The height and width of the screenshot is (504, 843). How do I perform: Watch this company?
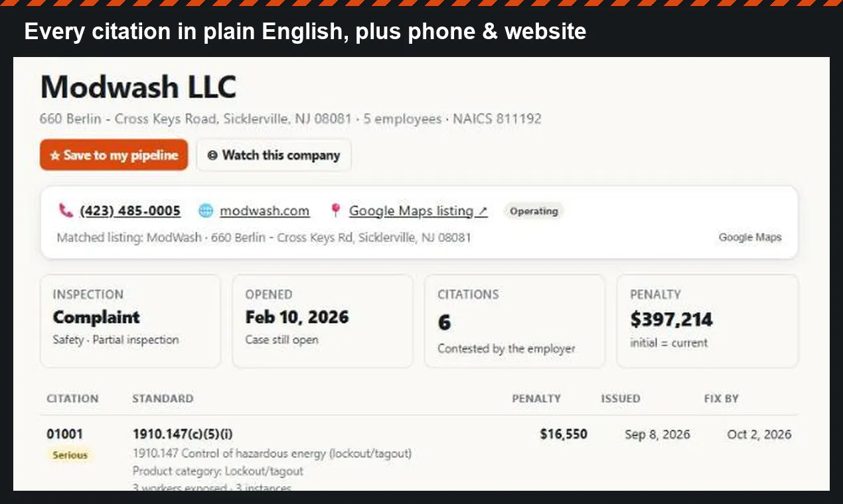(273, 155)
